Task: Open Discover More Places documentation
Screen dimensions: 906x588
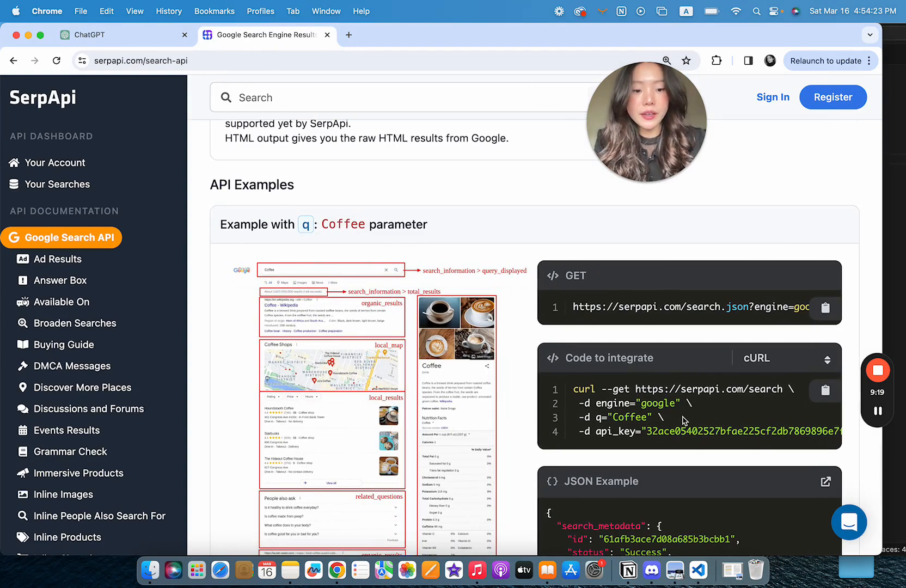Action: (x=75, y=387)
